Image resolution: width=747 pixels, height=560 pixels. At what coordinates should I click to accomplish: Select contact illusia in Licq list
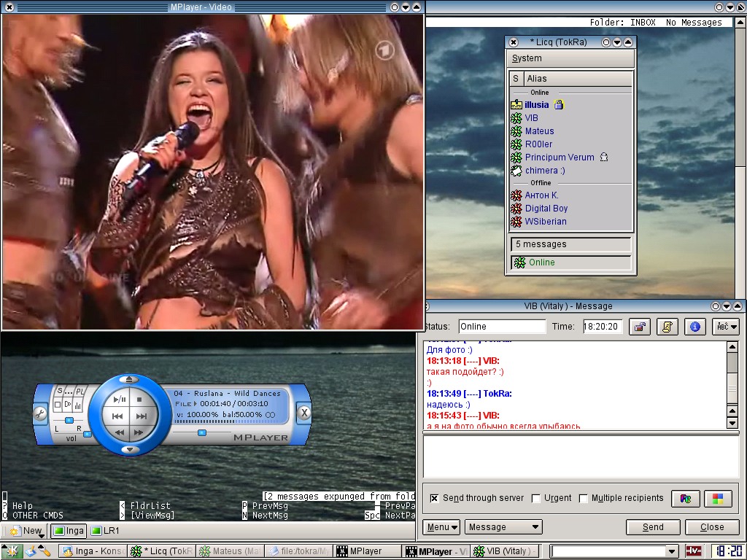(x=570, y=105)
